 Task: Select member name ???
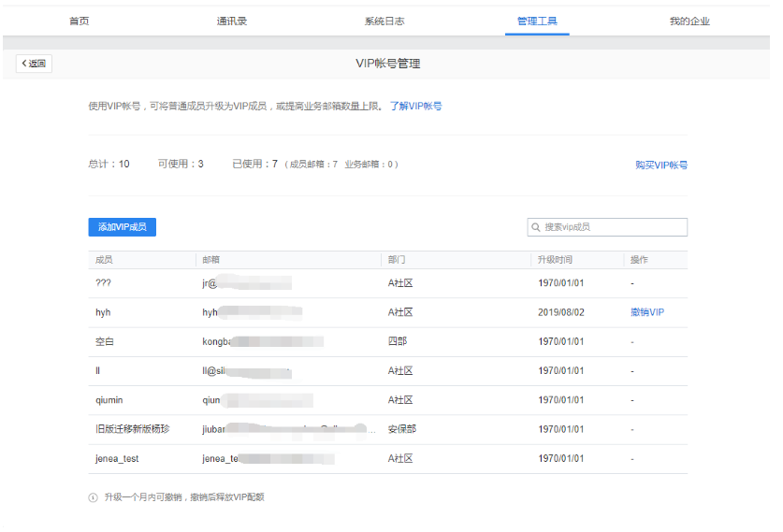[103, 283]
